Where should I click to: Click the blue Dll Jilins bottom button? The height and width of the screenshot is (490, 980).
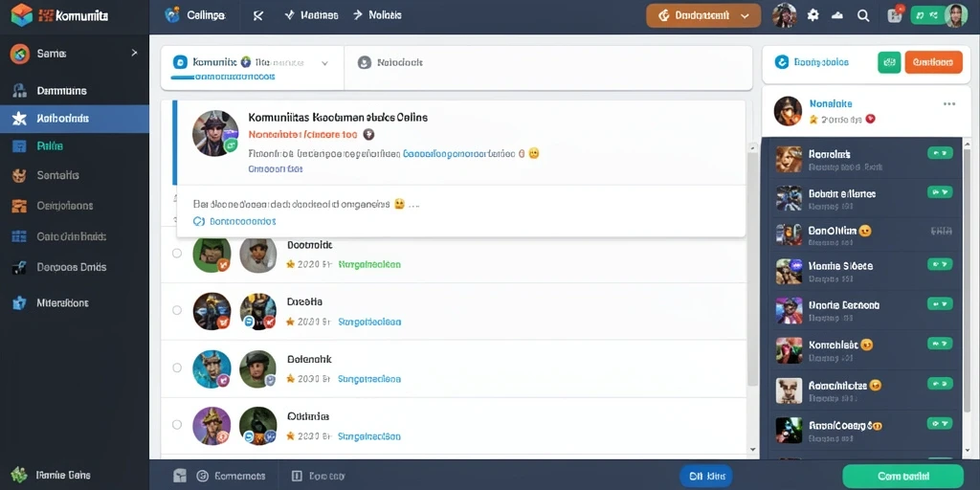tap(705, 477)
